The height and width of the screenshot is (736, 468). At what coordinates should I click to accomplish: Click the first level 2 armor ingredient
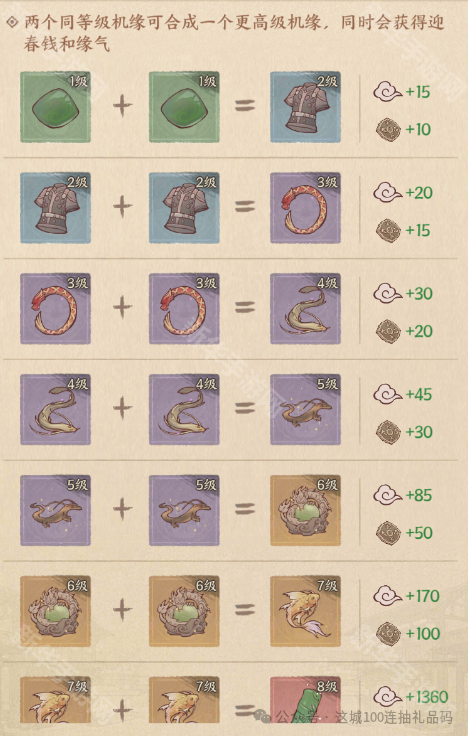55,208
